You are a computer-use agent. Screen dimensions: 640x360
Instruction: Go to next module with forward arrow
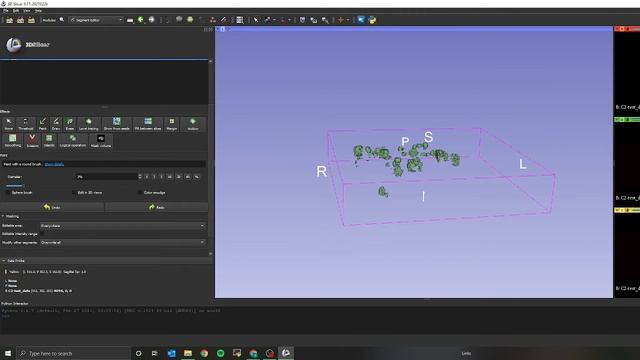point(151,20)
